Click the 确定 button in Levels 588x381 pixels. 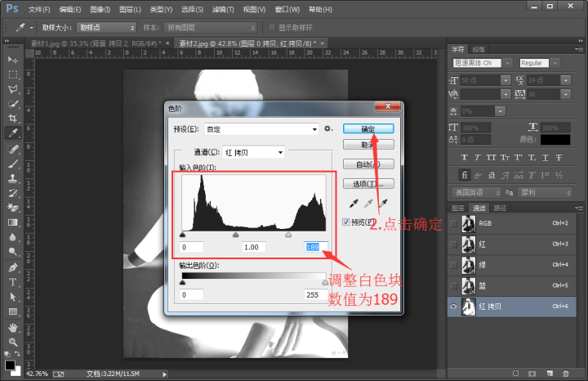coord(368,129)
